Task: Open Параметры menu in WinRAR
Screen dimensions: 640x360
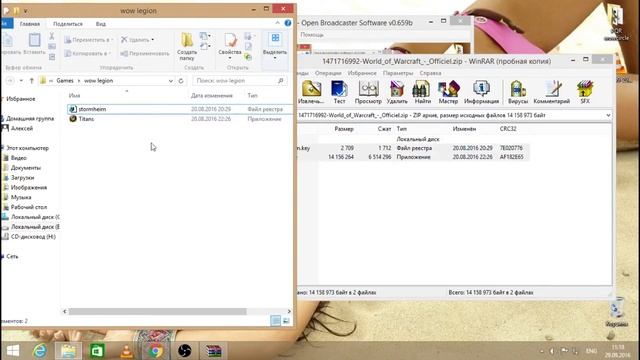Action: click(x=398, y=73)
